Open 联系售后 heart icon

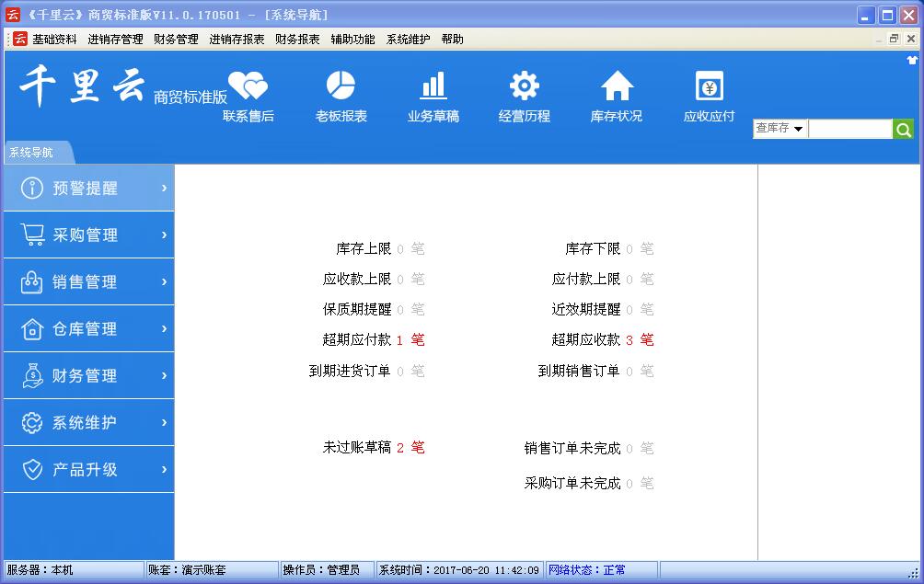(248, 87)
